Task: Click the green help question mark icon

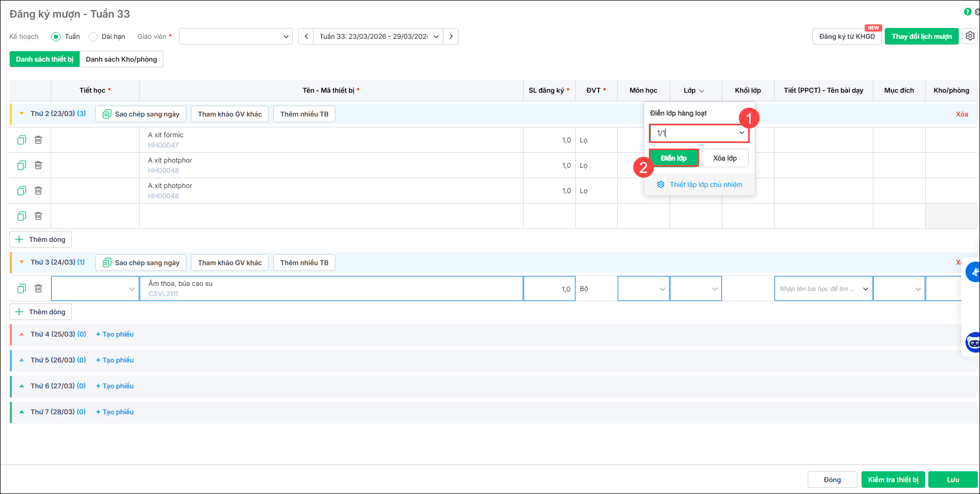Action: (968, 12)
